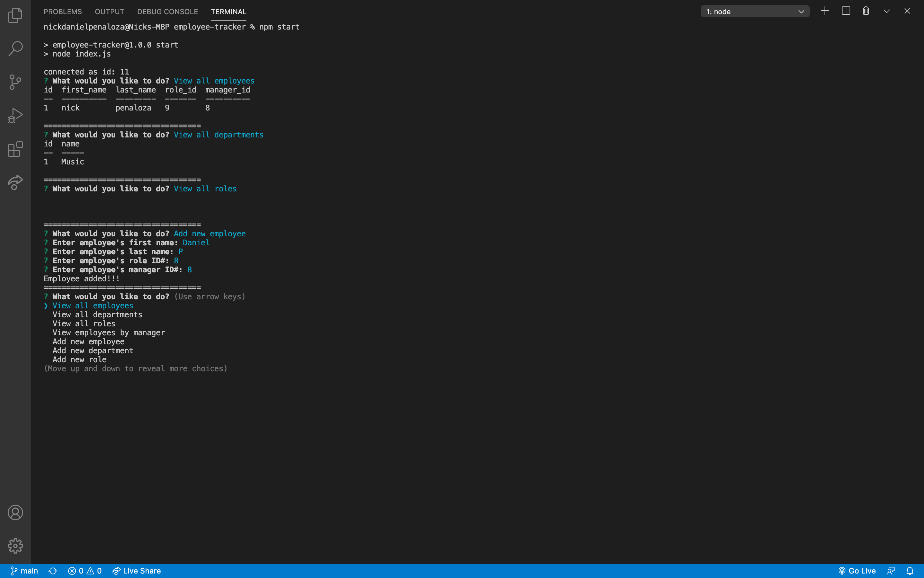Click 'npm start' command text
The image size is (924, 578).
tap(279, 27)
